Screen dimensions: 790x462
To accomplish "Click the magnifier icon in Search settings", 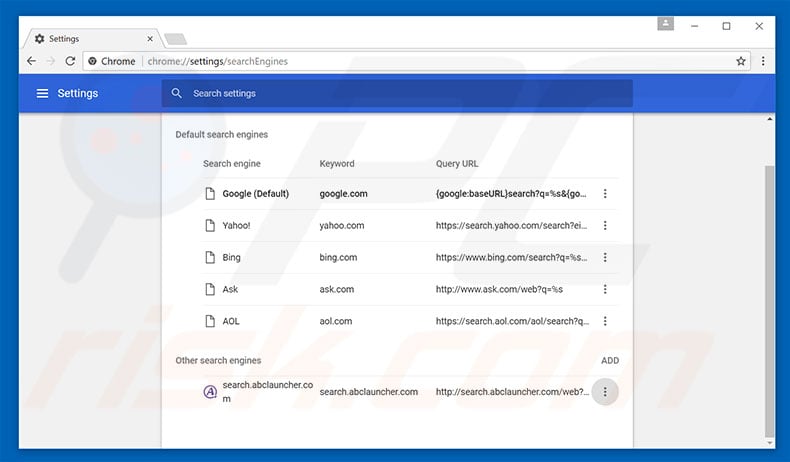I will point(176,93).
